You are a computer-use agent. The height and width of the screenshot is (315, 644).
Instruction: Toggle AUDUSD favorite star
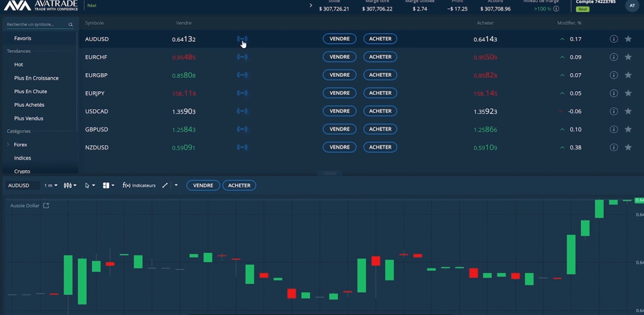(x=628, y=39)
